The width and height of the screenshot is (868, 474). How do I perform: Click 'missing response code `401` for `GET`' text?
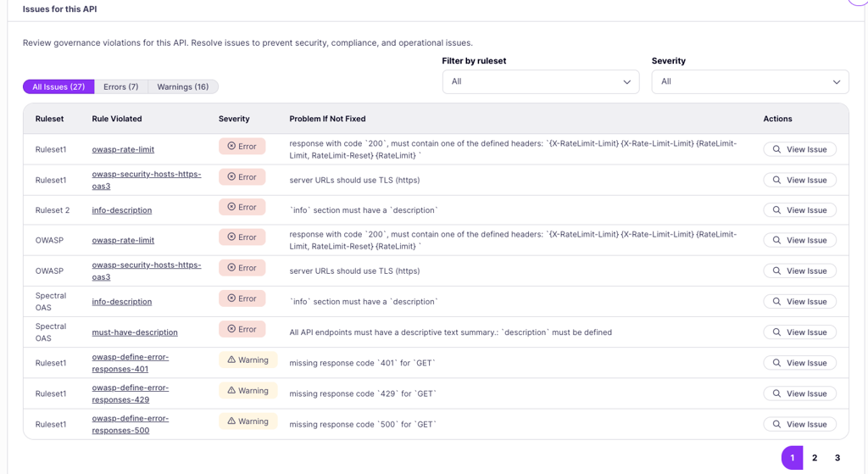point(362,363)
